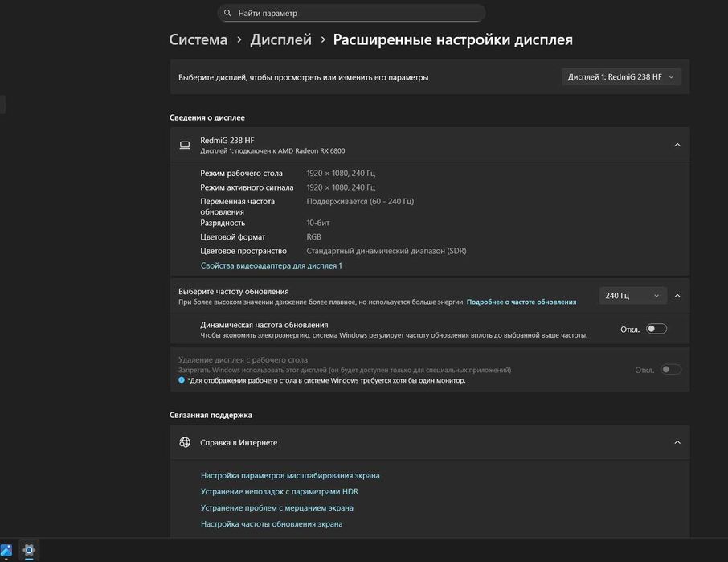This screenshot has height=562, width=728.
Task: Click Цветовой формат label
Action: [232, 237]
